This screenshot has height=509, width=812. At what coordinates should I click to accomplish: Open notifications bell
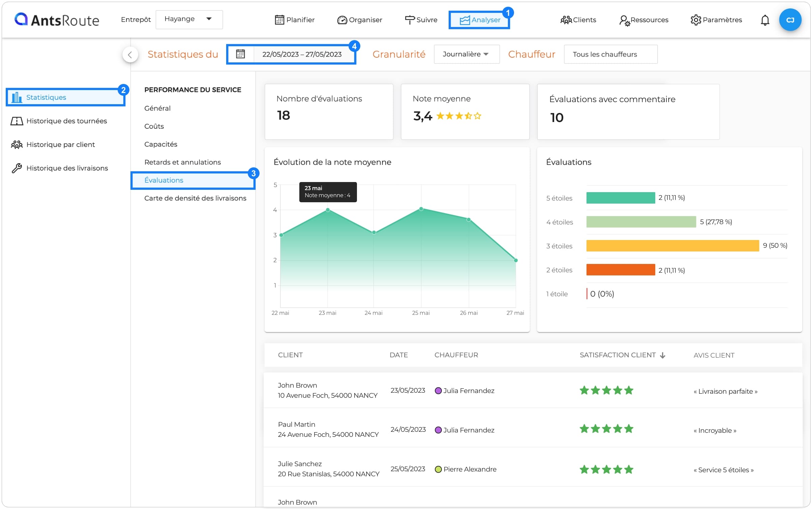coord(764,20)
